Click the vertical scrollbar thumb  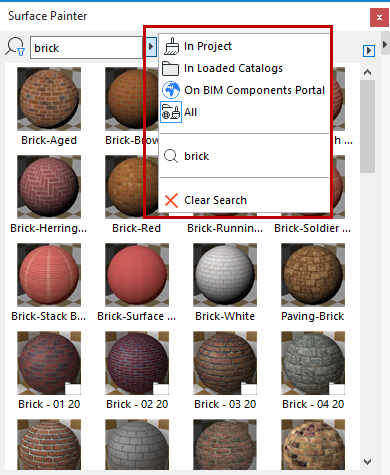pyautogui.click(x=367, y=126)
